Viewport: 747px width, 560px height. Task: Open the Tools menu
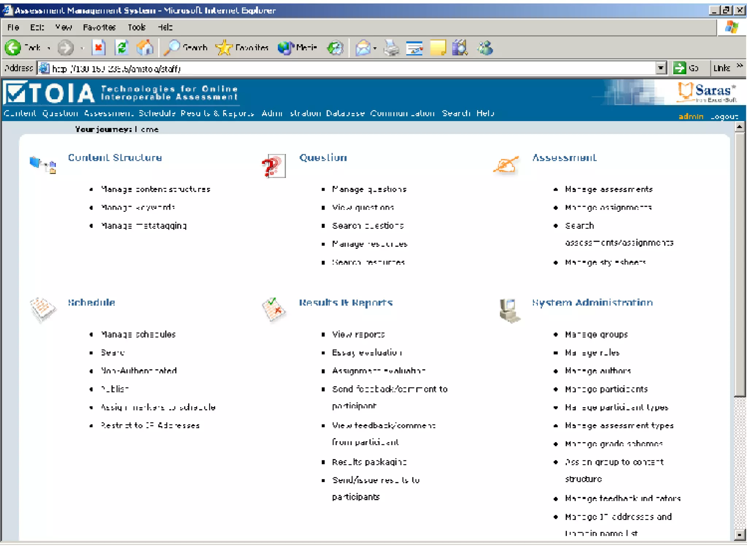[x=137, y=27]
